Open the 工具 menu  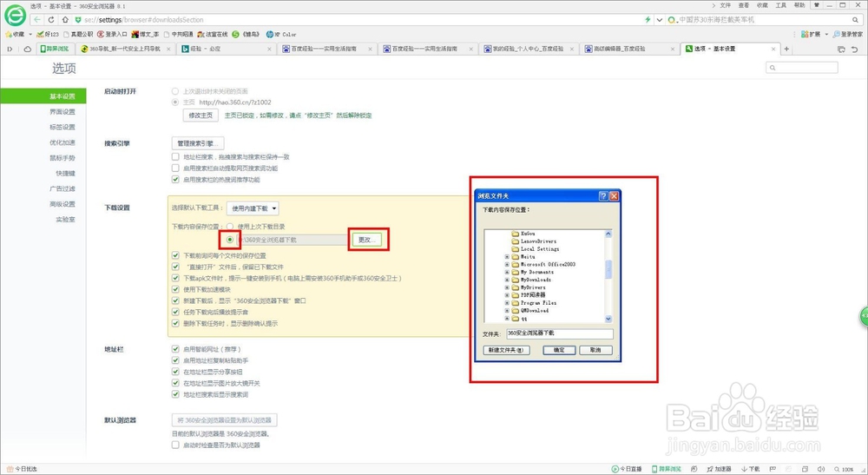(780, 5)
